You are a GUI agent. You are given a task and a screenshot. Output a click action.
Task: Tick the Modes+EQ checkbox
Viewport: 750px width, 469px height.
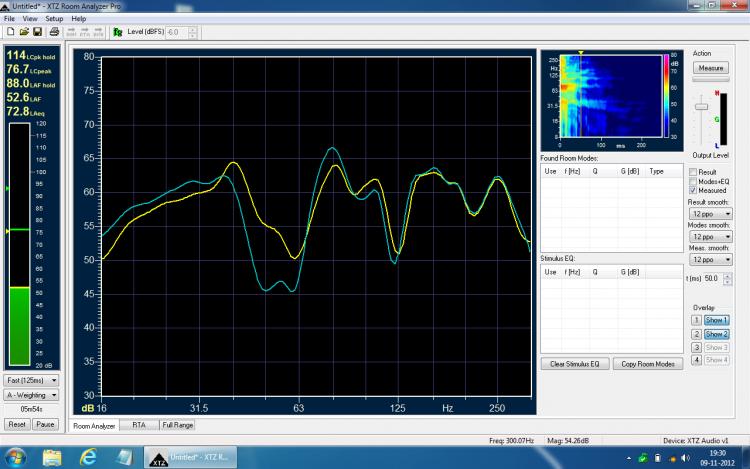(x=693, y=181)
